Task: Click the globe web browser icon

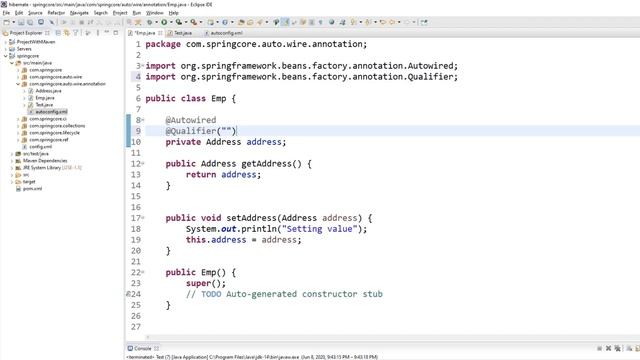Action: (x=331, y=22)
